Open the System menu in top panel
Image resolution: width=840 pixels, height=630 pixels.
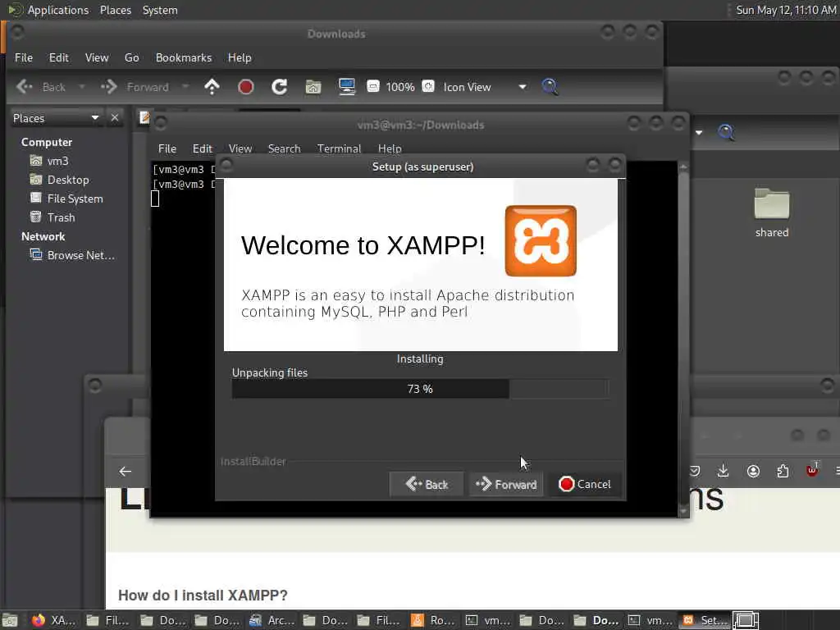click(x=160, y=10)
